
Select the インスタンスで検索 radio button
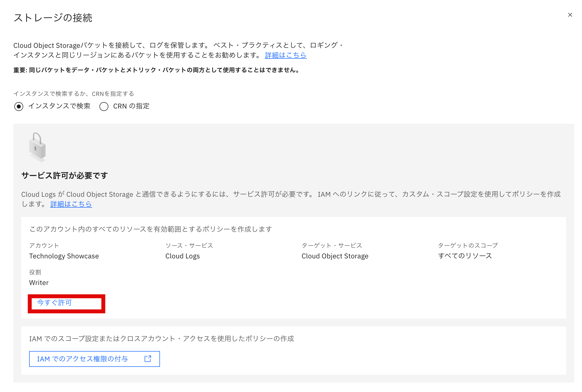(19, 107)
